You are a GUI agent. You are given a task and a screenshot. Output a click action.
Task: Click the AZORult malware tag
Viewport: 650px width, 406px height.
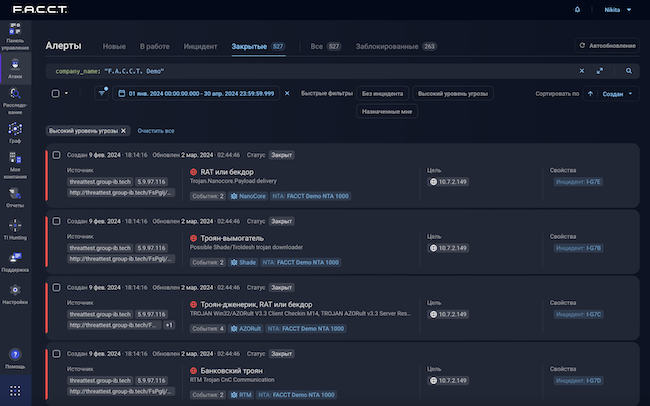click(x=245, y=329)
